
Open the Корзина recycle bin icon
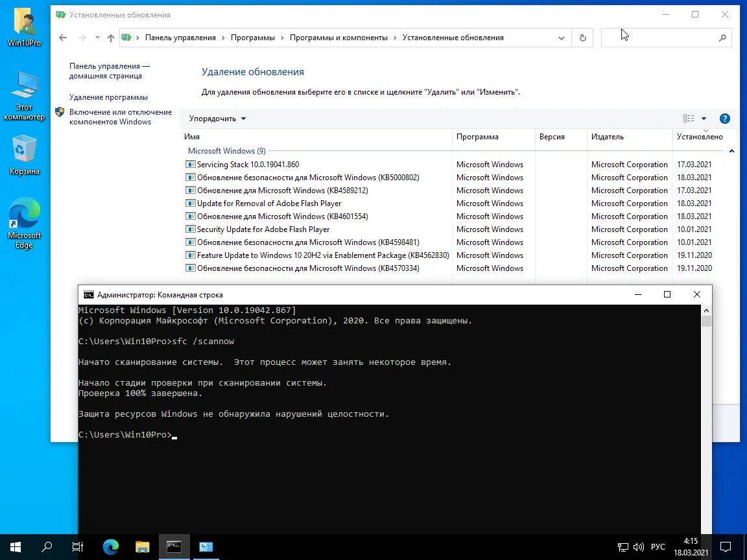[24, 156]
